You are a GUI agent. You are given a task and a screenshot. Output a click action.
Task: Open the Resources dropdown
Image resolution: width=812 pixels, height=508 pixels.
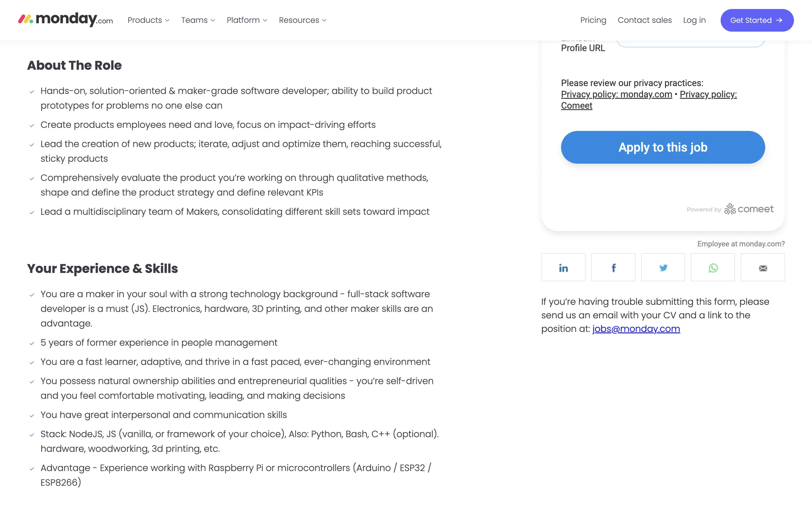click(x=302, y=20)
